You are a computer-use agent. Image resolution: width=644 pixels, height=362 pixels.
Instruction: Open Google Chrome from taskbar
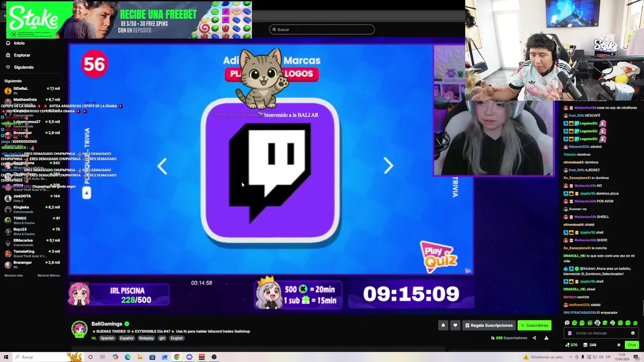tap(177, 357)
